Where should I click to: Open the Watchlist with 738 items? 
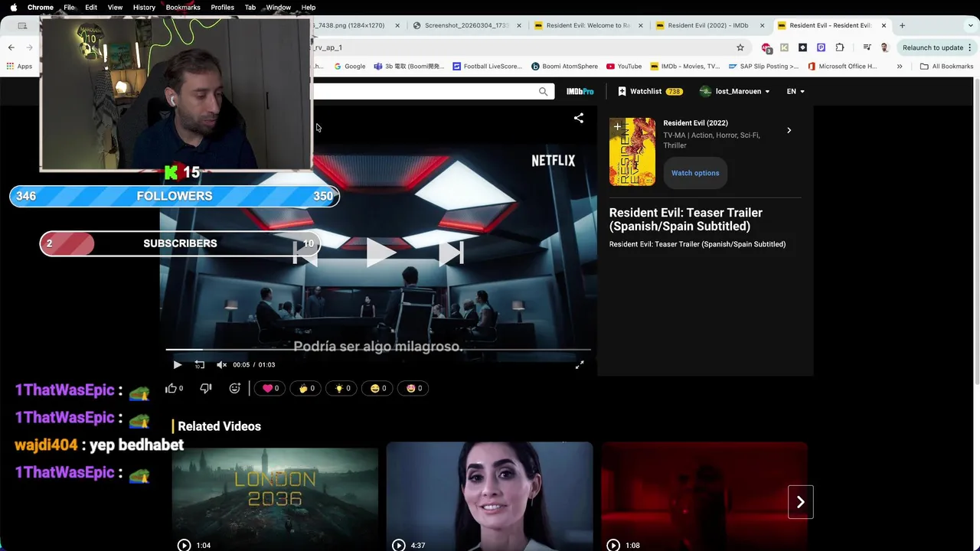650,91
